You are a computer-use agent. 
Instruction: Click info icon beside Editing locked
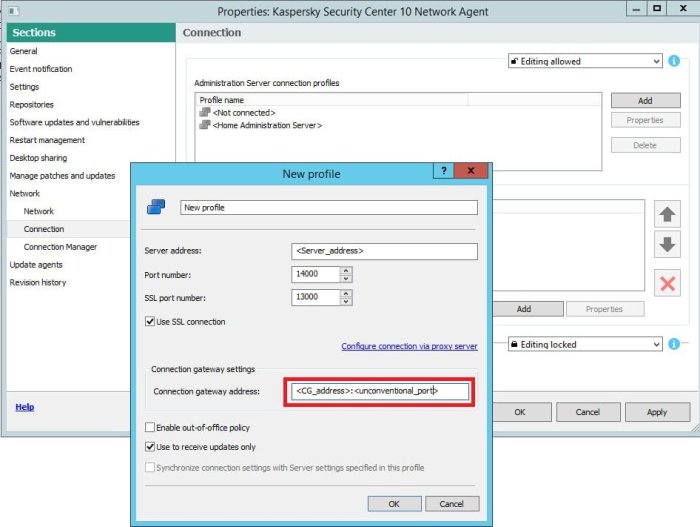tap(674, 344)
